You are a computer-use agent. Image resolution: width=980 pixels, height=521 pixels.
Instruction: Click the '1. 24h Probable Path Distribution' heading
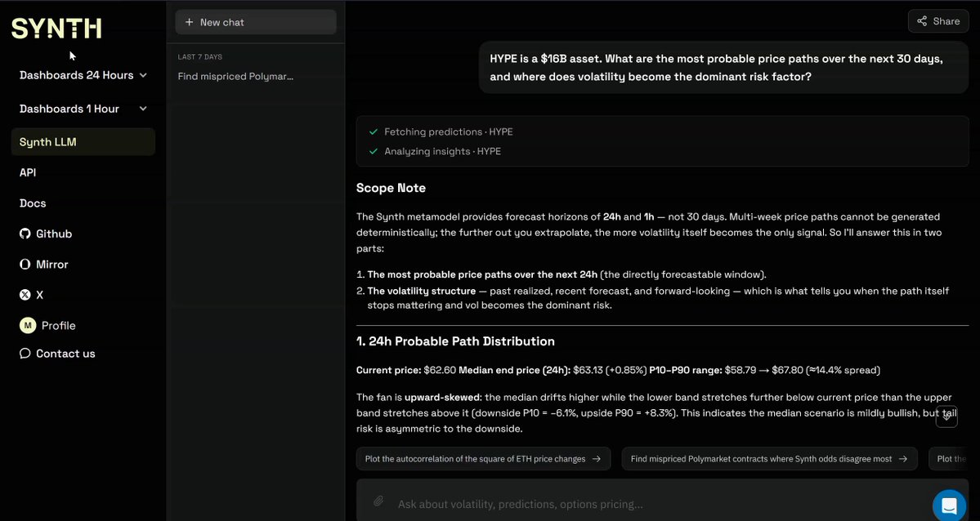pyautogui.click(x=455, y=341)
